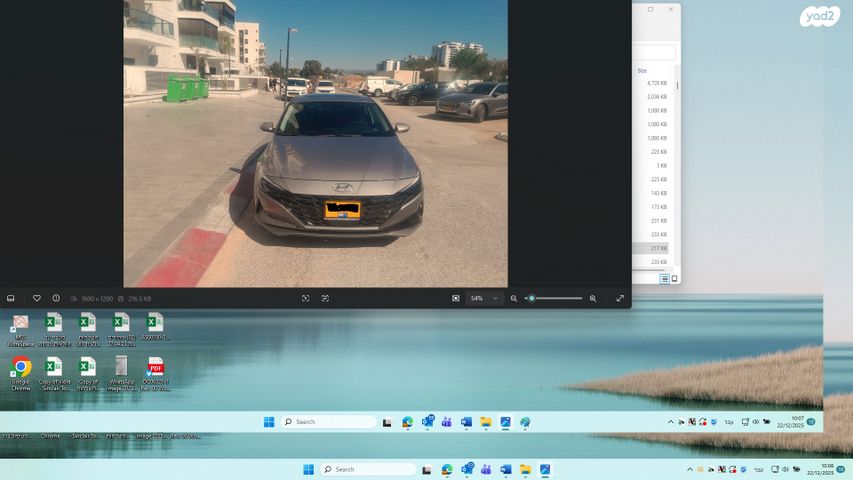
Task: Select the highlighted 217 KB row in Explorer
Action: click(652, 248)
